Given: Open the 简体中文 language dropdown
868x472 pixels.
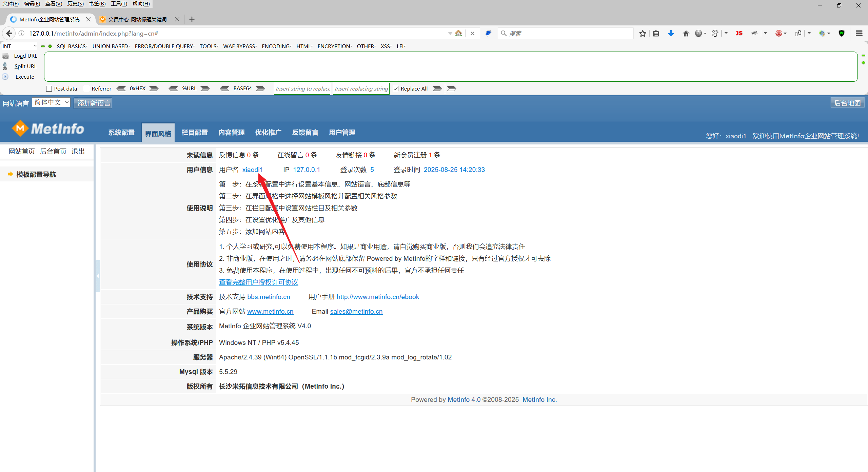Looking at the screenshot, I should pyautogui.click(x=51, y=102).
